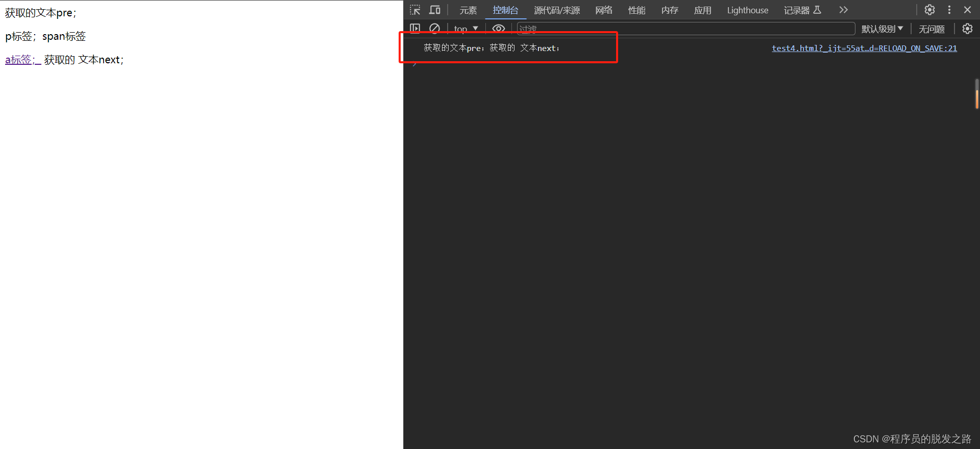Click the 获取的文本pre text on page

41,13
